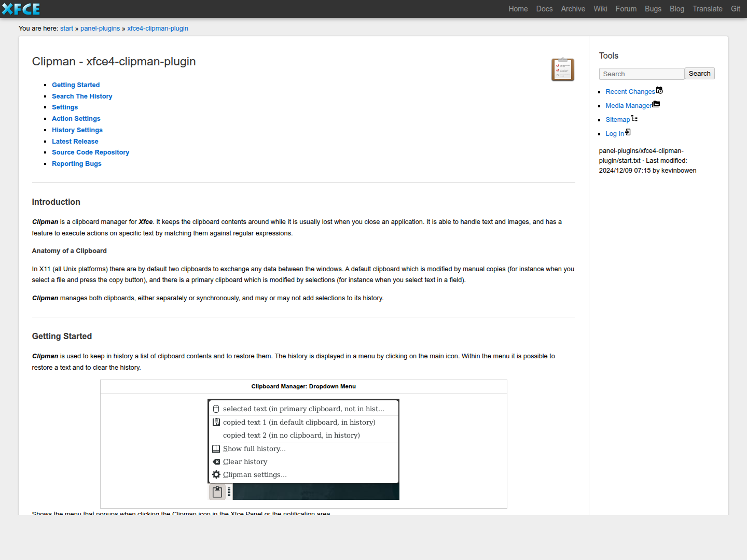
Task: Click the eraser icon beside Clear history
Action: click(216, 461)
